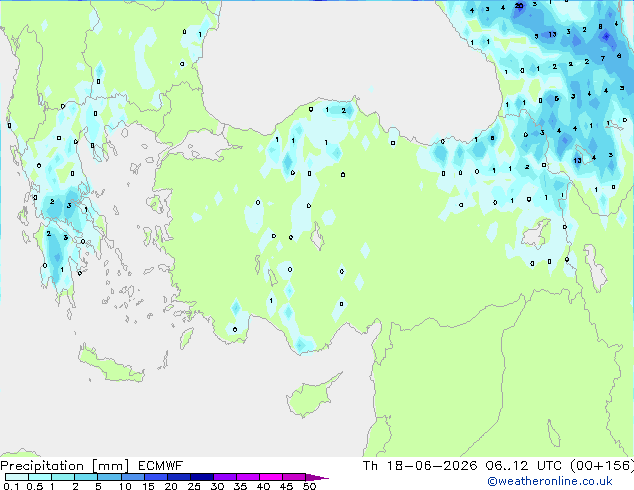This screenshot has width=634, height=490.
Task: Open the weatheronline.co.uk link
Action: click(x=550, y=481)
